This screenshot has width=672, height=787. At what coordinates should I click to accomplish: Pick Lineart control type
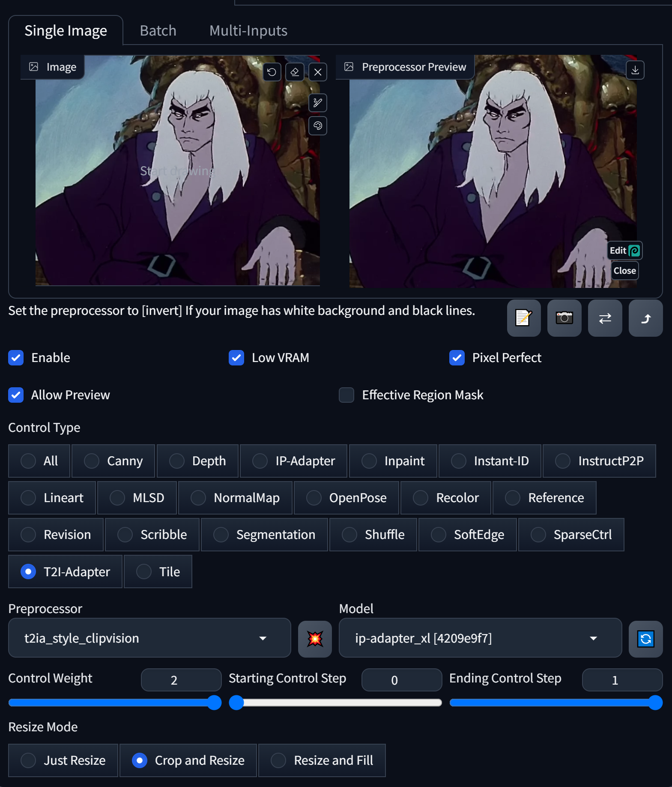coord(52,498)
